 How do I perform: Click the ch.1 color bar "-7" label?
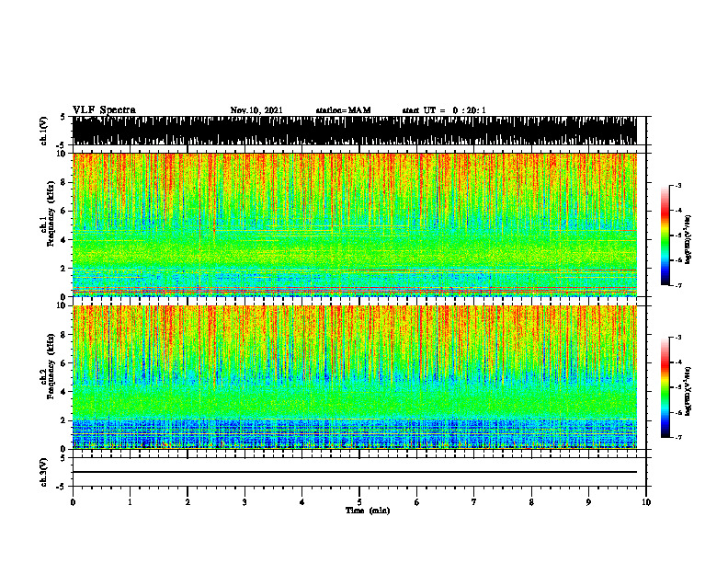click(678, 285)
